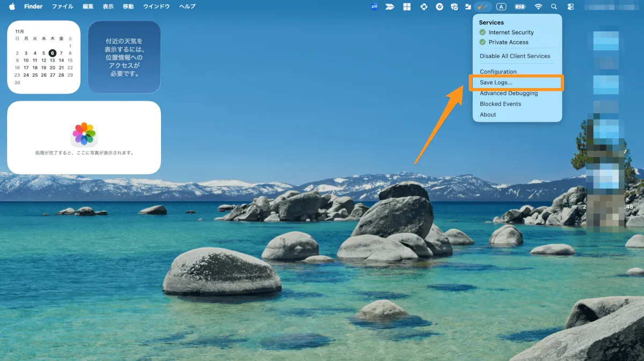Click the Zoom icon in menu bar

[374, 6]
